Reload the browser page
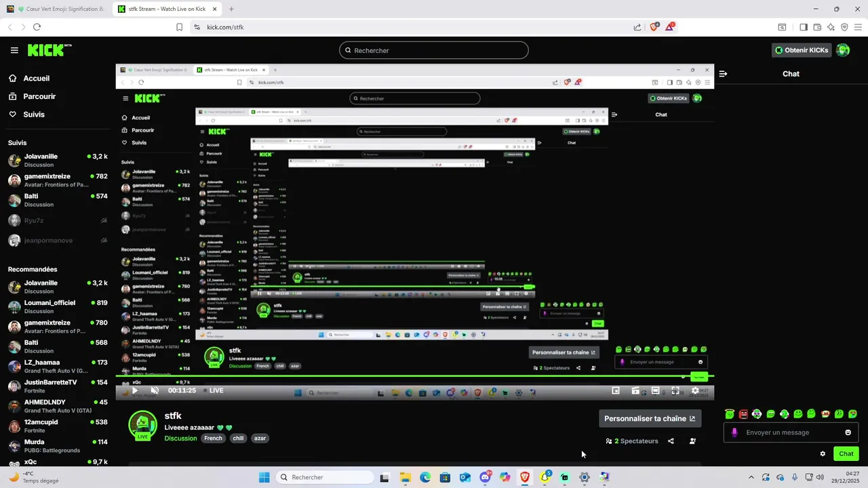The width and height of the screenshot is (868, 488). pyautogui.click(x=37, y=27)
